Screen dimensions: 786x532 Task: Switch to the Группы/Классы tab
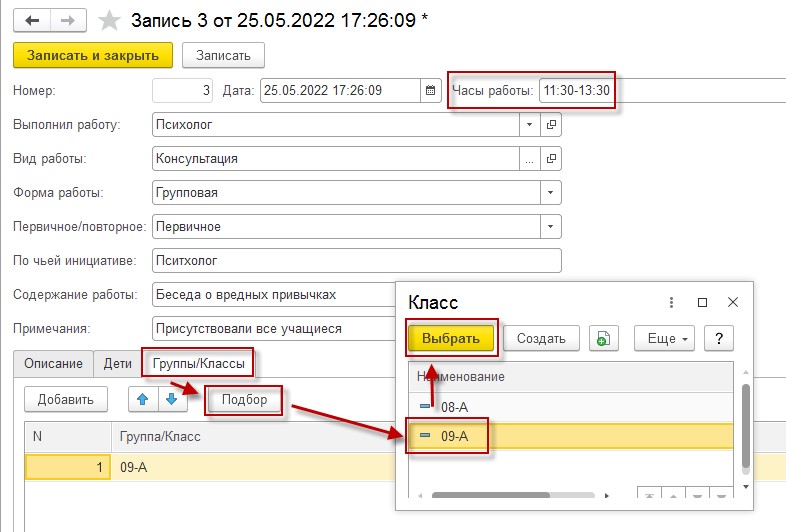pyautogui.click(x=199, y=364)
